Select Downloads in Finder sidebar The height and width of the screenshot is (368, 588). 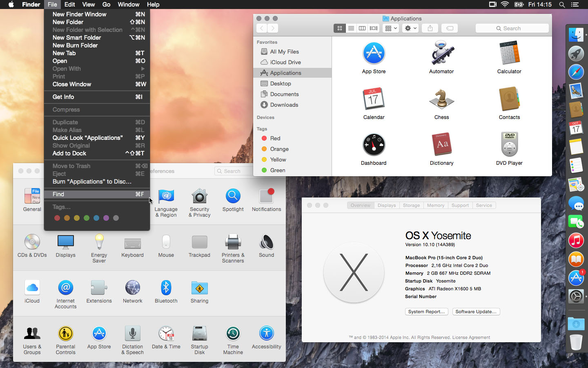click(292, 105)
